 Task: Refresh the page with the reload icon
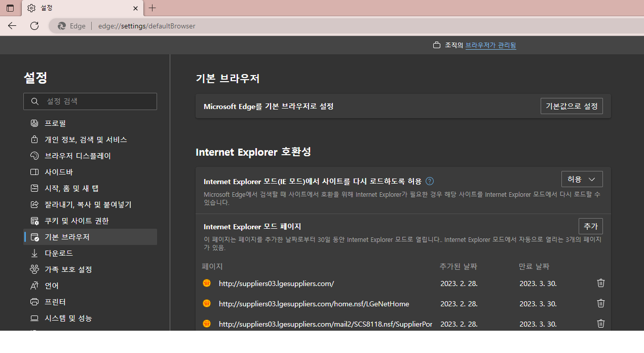(34, 26)
